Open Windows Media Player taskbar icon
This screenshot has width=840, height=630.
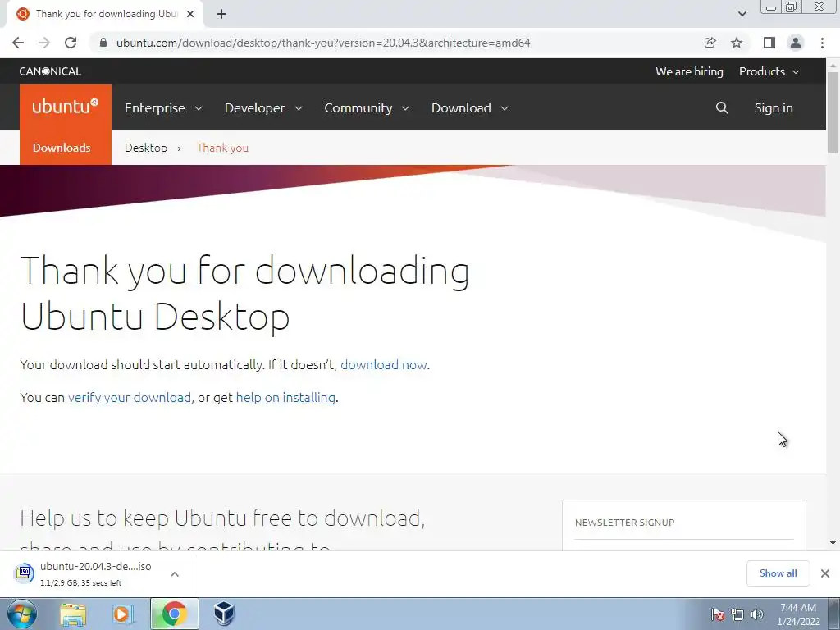[122, 614]
